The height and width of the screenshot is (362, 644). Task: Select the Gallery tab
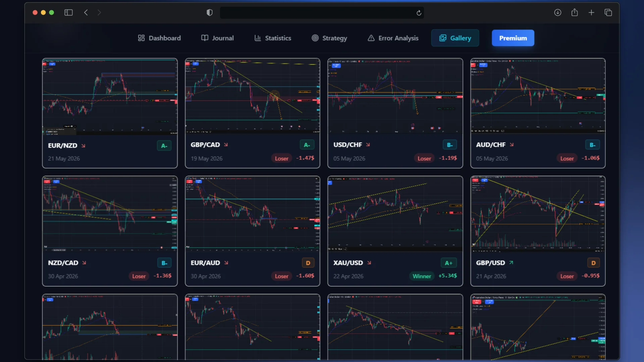(x=455, y=38)
